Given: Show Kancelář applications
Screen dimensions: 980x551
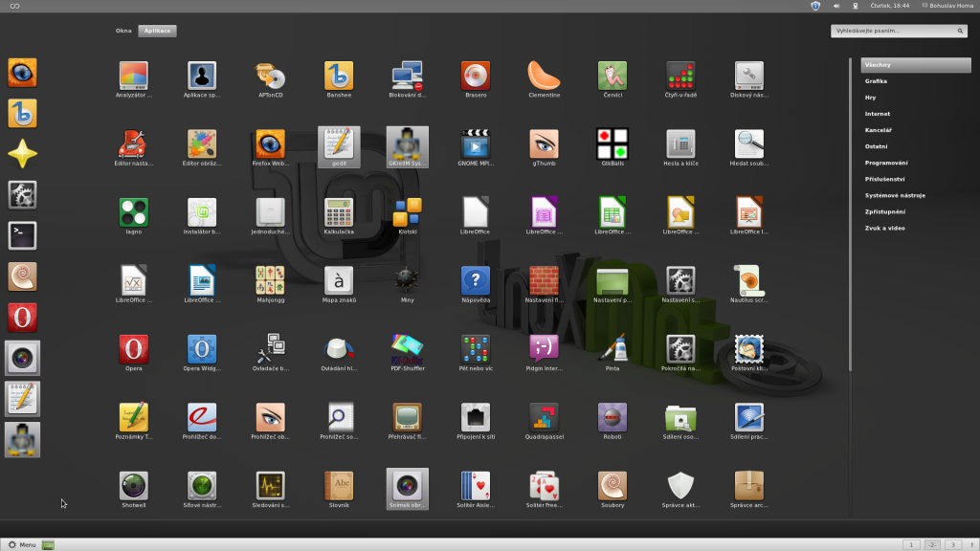Looking at the screenshot, I should [879, 130].
